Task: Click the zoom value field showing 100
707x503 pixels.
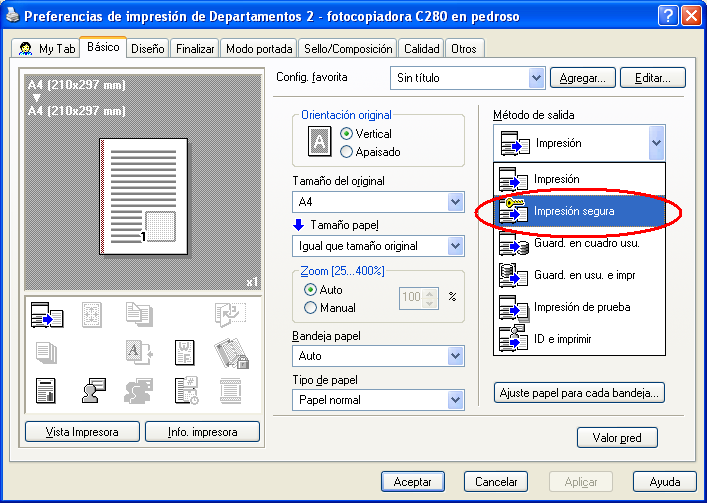Action: coord(412,297)
